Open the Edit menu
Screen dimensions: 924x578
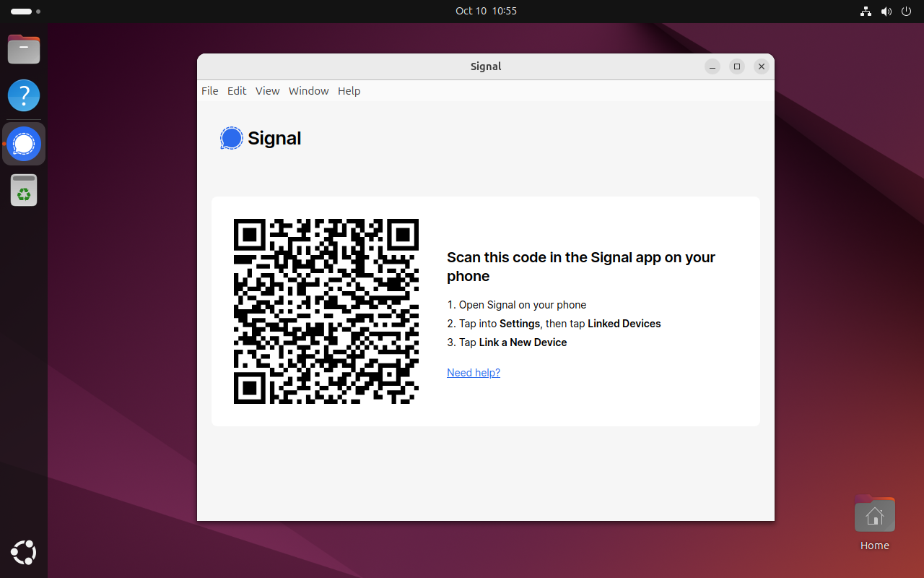pos(237,91)
